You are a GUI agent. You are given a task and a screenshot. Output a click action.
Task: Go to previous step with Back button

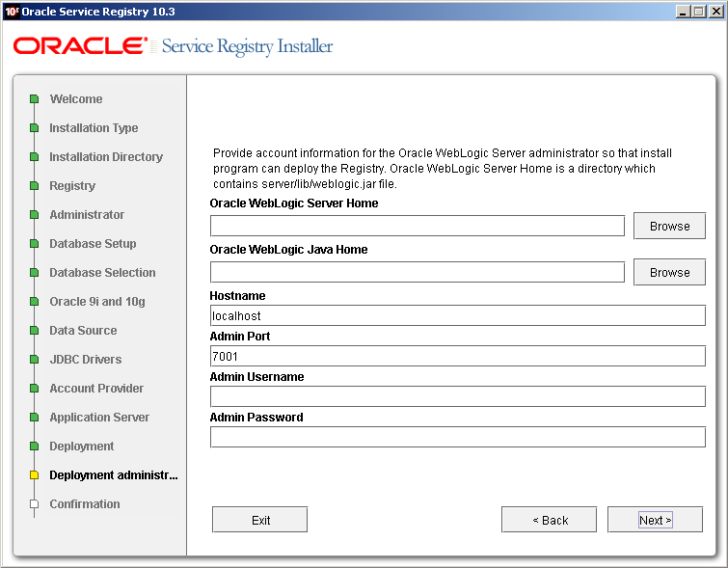(550, 520)
